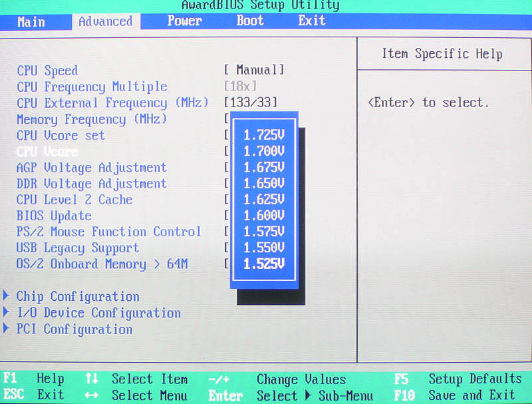This screenshot has height=404, width=532.
Task: Click the arrow icon beside Chip Configuration
Action: coord(7,296)
